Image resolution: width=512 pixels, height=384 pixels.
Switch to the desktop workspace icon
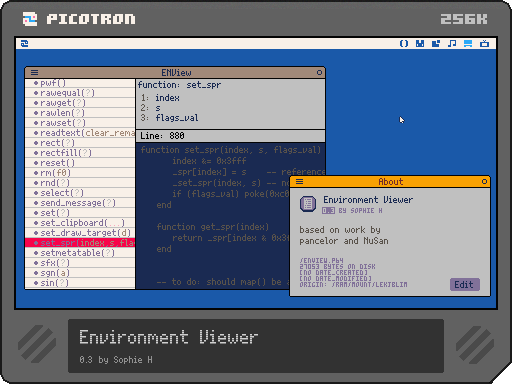468,44
